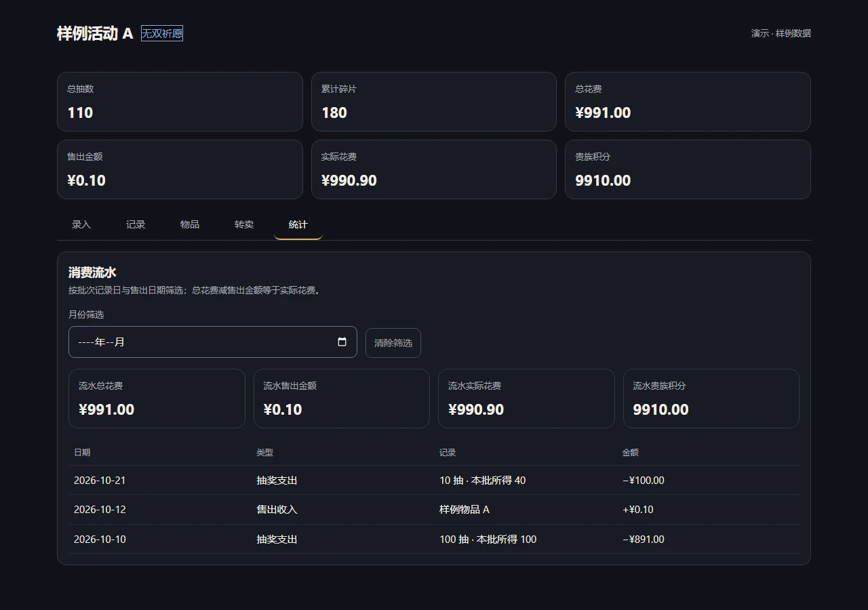Click the amount −¥891.00
This screenshot has width=868, height=610.
click(x=644, y=539)
